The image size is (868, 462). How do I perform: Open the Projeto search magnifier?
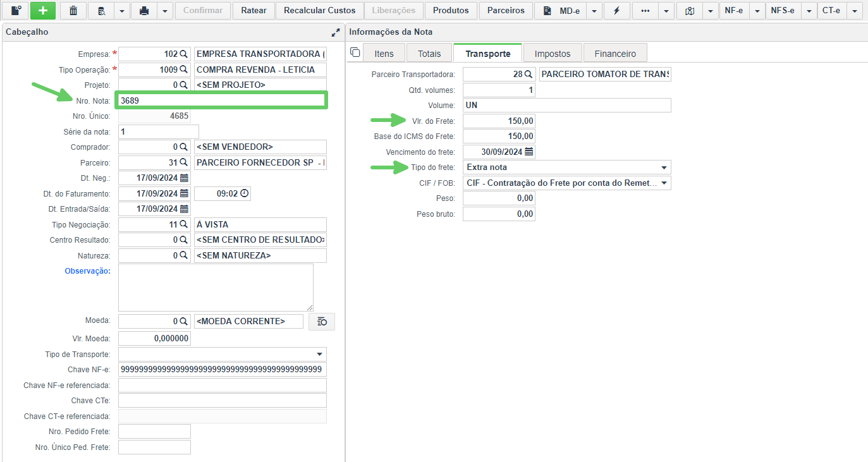coord(184,85)
